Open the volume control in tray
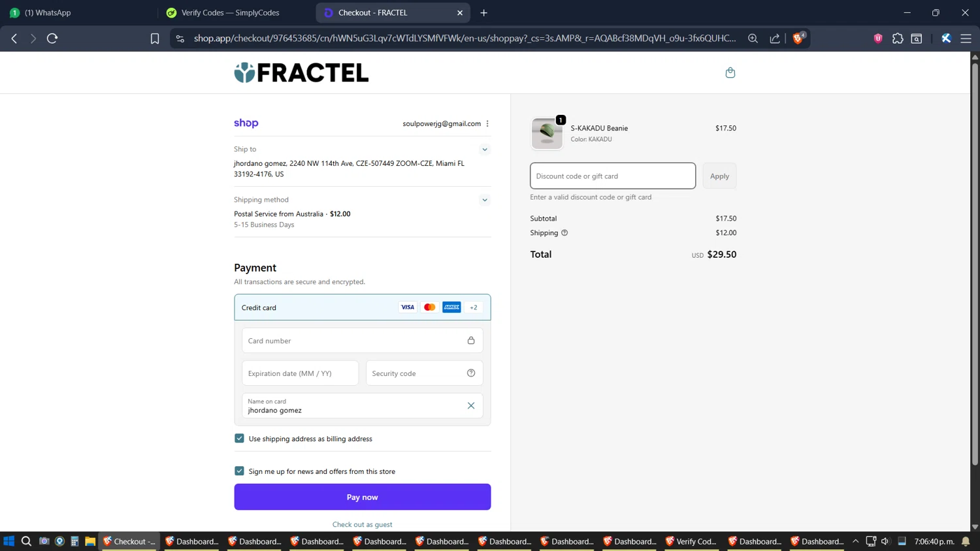 (x=885, y=541)
